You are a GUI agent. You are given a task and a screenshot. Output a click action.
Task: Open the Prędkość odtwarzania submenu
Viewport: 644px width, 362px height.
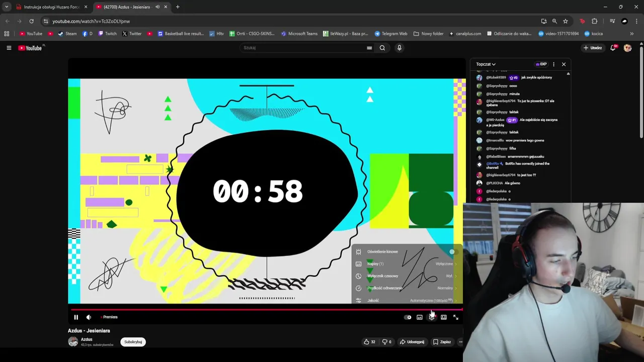click(407, 288)
